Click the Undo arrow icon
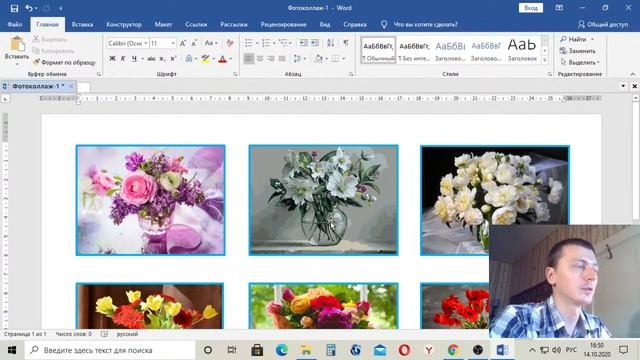This screenshot has height=360, width=640. pyautogui.click(x=29, y=8)
